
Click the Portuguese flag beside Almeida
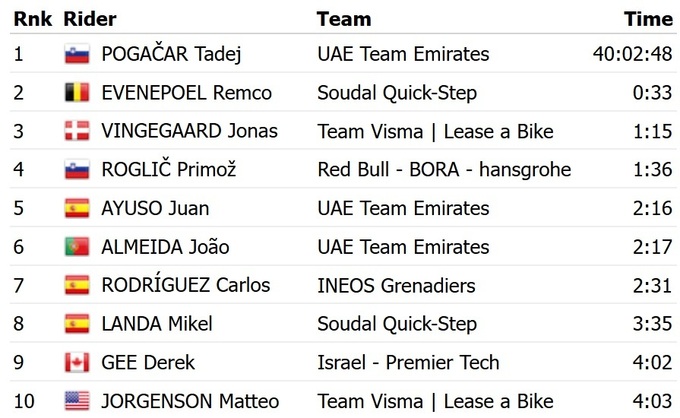(77, 247)
